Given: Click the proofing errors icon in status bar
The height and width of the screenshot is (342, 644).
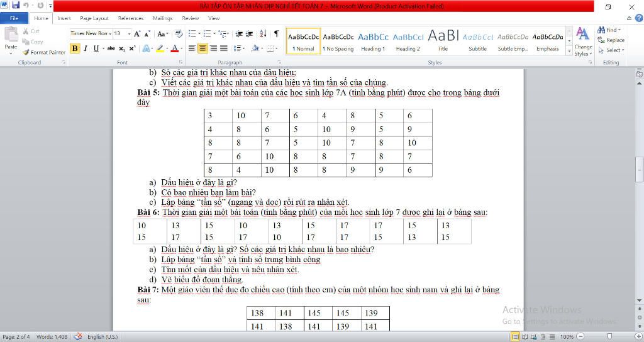Looking at the screenshot, I should [78, 337].
